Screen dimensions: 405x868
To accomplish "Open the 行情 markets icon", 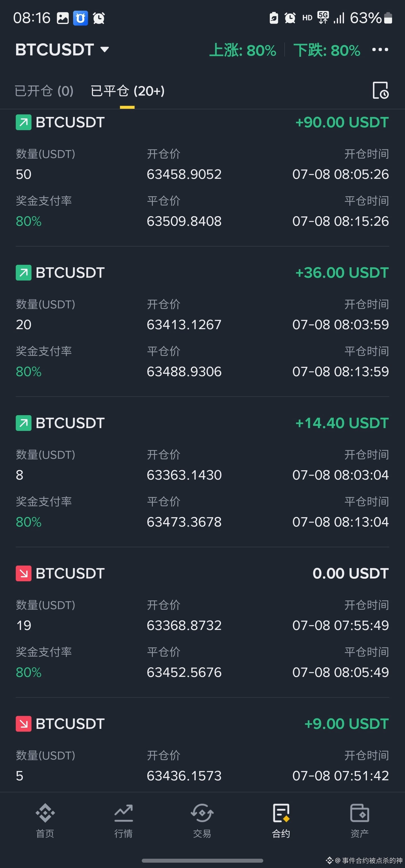I will (x=123, y=821).
